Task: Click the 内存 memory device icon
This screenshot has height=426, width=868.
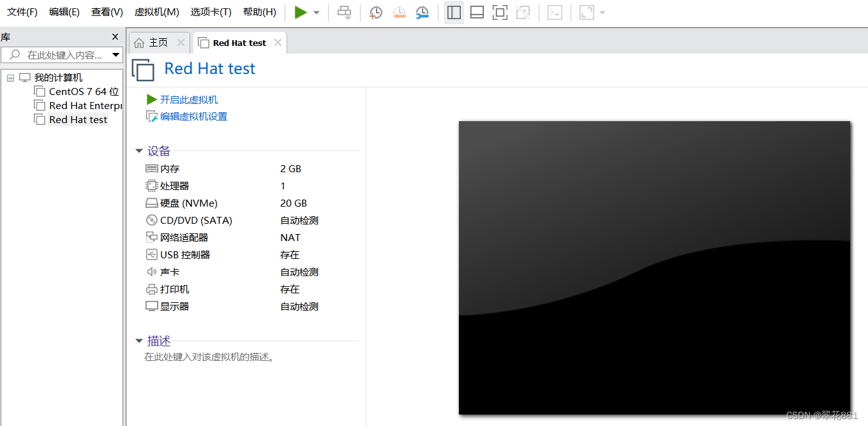Action: [152, 168]
